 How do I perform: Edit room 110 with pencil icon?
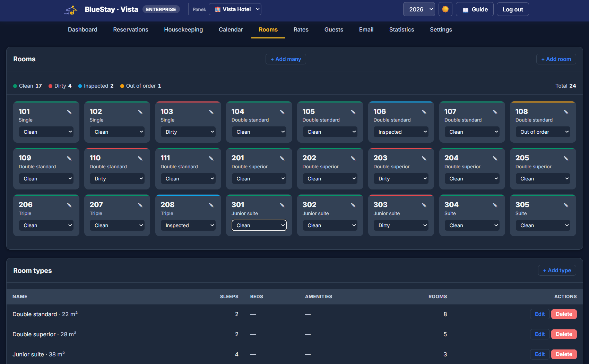pos(140,158)
